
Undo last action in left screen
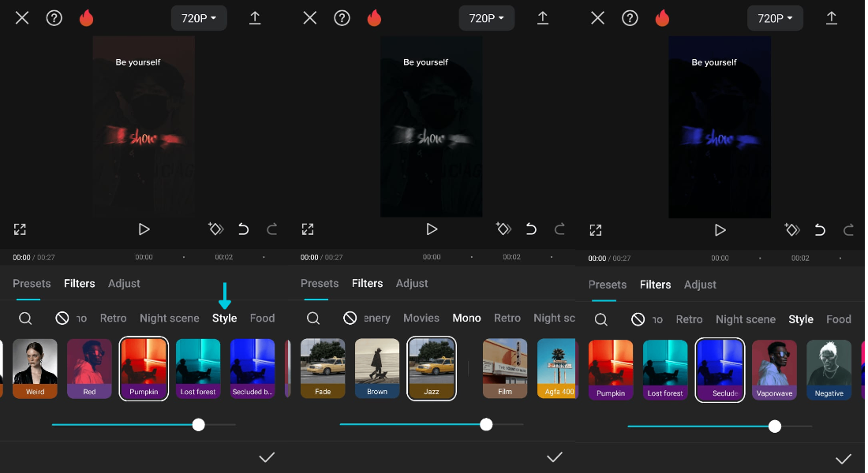coord(244,229)
